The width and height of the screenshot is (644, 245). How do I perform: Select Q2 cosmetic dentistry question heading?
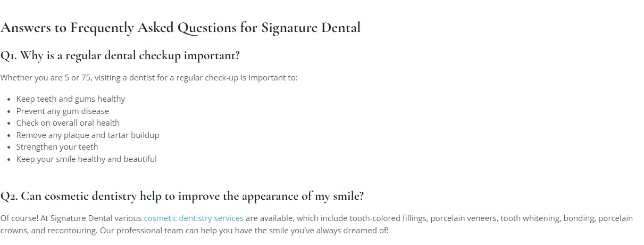[x=182, y=197]
